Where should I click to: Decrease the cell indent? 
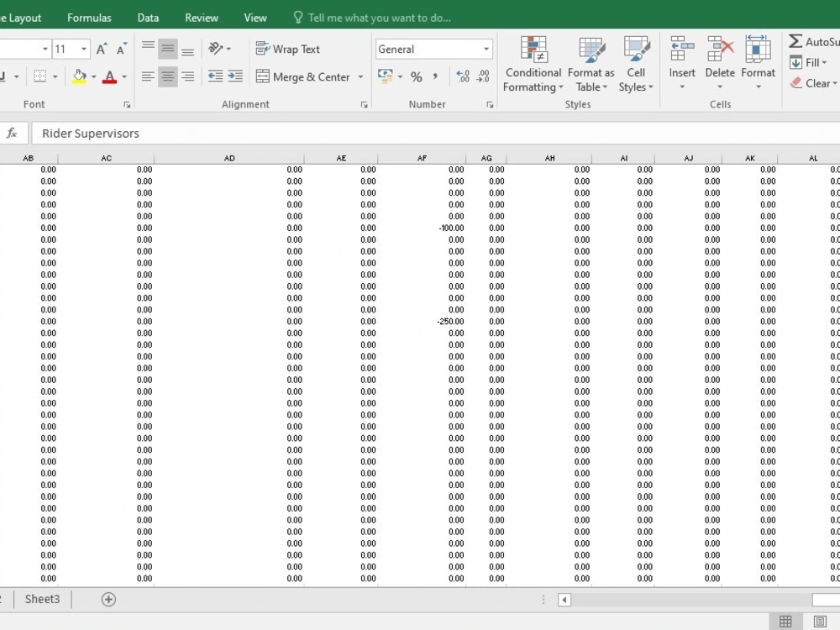tap(215, 76)
